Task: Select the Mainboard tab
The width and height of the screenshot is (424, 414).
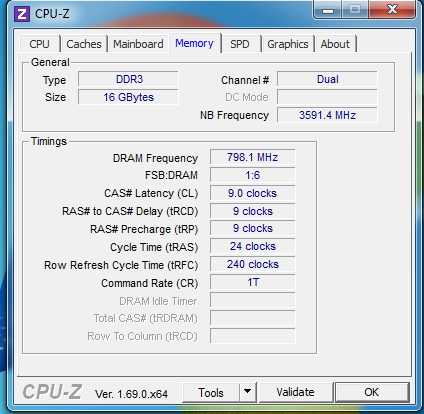Action: pos(138,44)
